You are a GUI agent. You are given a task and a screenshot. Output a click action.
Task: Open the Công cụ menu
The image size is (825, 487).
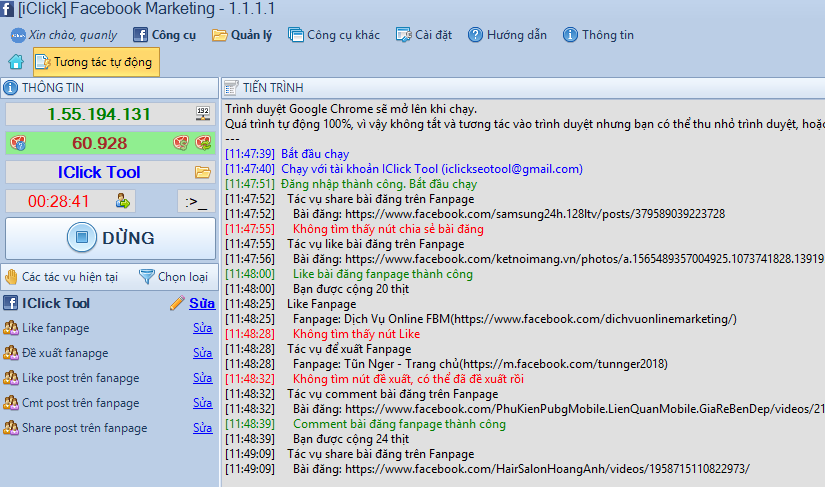point(164,35)
